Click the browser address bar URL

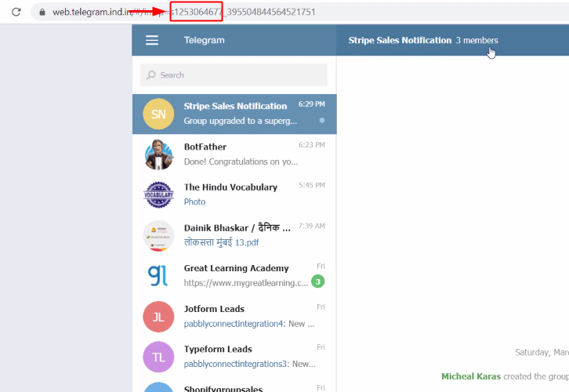point(184,12)
